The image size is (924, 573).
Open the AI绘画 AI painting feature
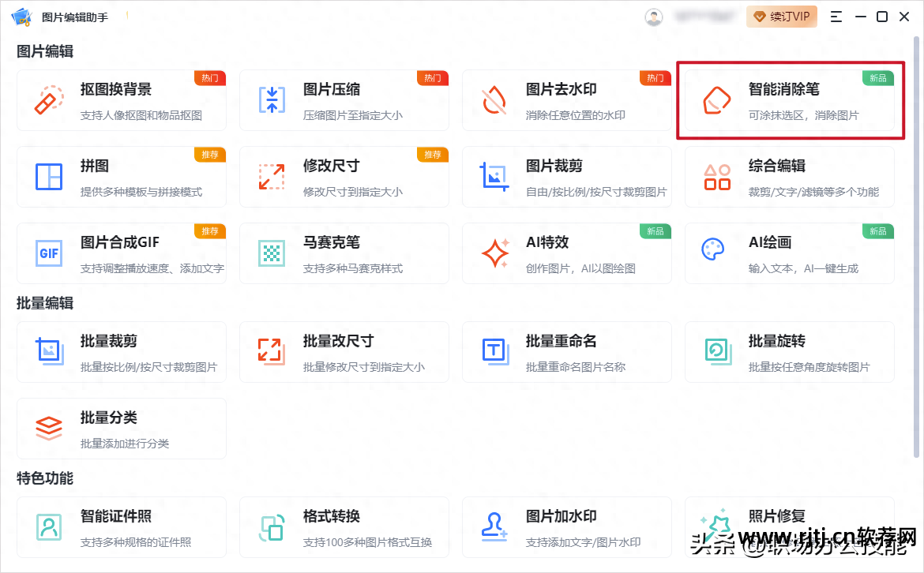click(x=789, y=253)
